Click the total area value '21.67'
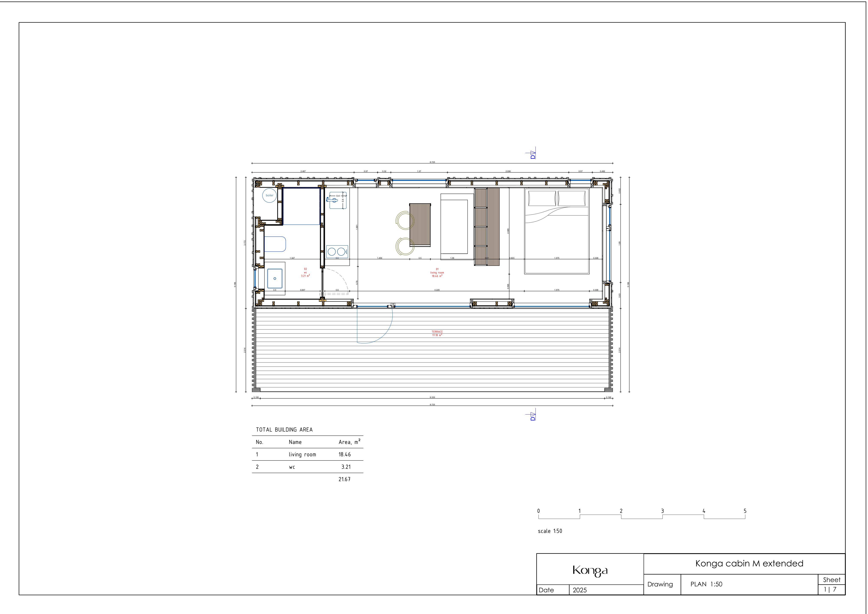This screenshot has height=614, width=868. [x=344, y=479]
